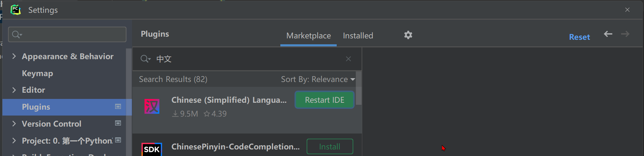The image size is (644, 156).
Task: Click the ChinesePinyin SDK plugin icon
Action: pos(152,149)
